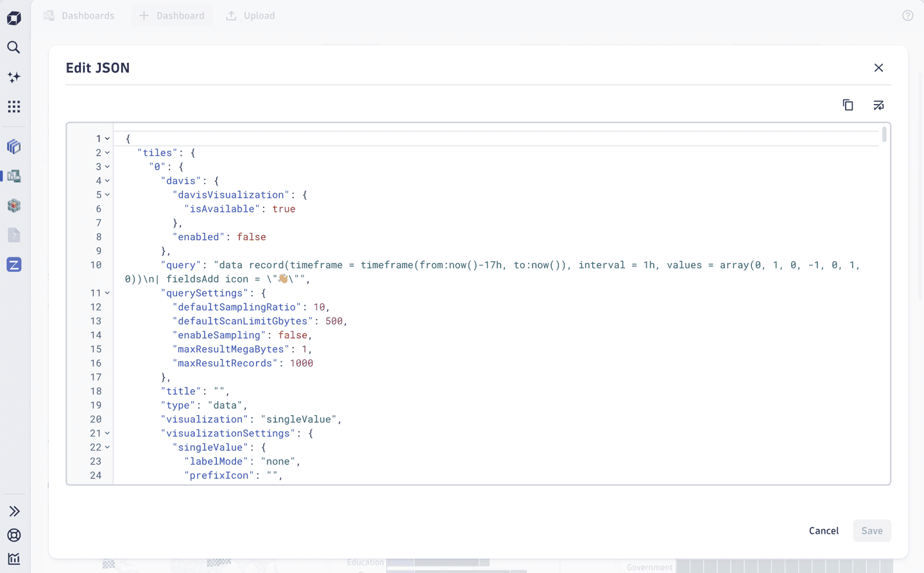Viewport: 924px width, 573px height.
Task: Open the gray question-mark document app
Action: tap(13, 235)
